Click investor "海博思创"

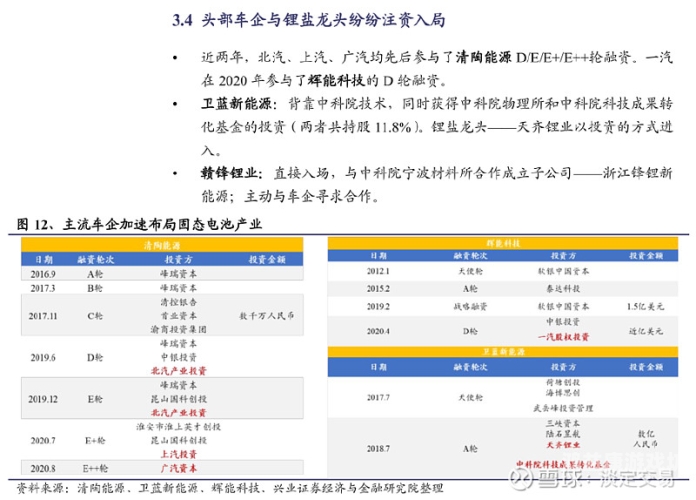coord(563,393)
